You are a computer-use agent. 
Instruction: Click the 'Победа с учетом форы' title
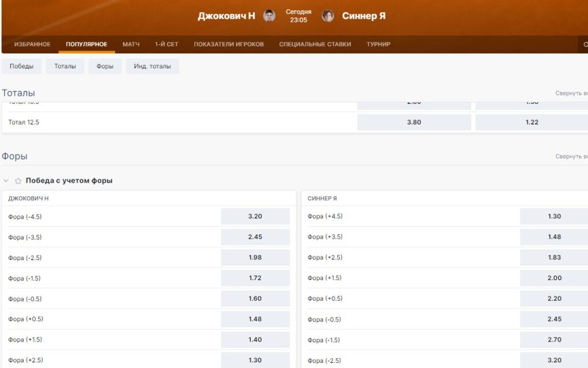point(69,181)
